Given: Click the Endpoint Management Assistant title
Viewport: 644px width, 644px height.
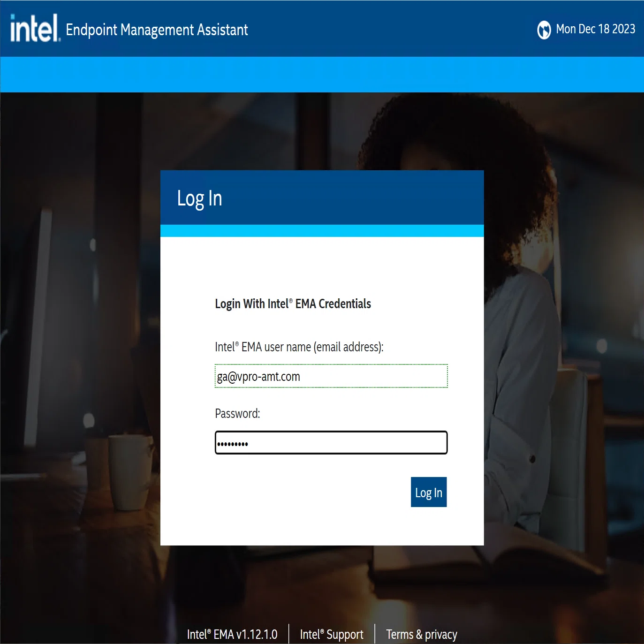Looking at the screenshot, I should pos(157,30).
